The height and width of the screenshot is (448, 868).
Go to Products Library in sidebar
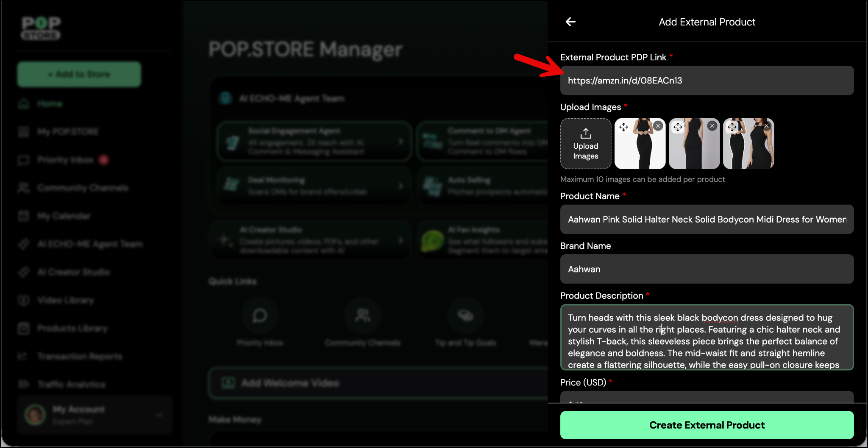72,328
